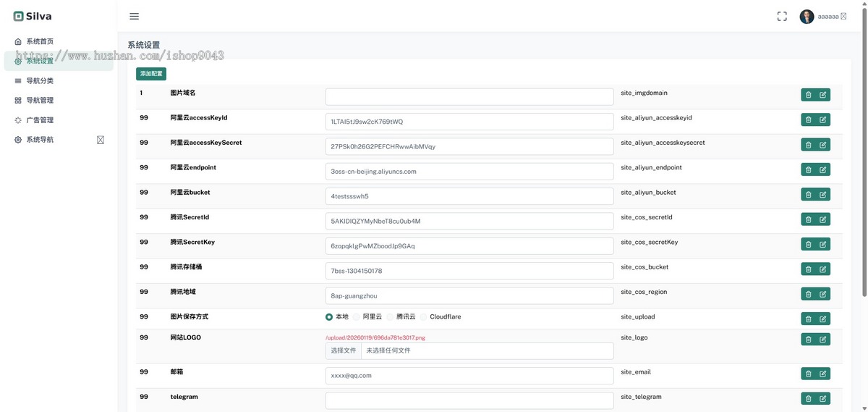Edit the site_cos_region row
Image resolution: width=868 pixels, height=412 pixels.
point(823,294)
